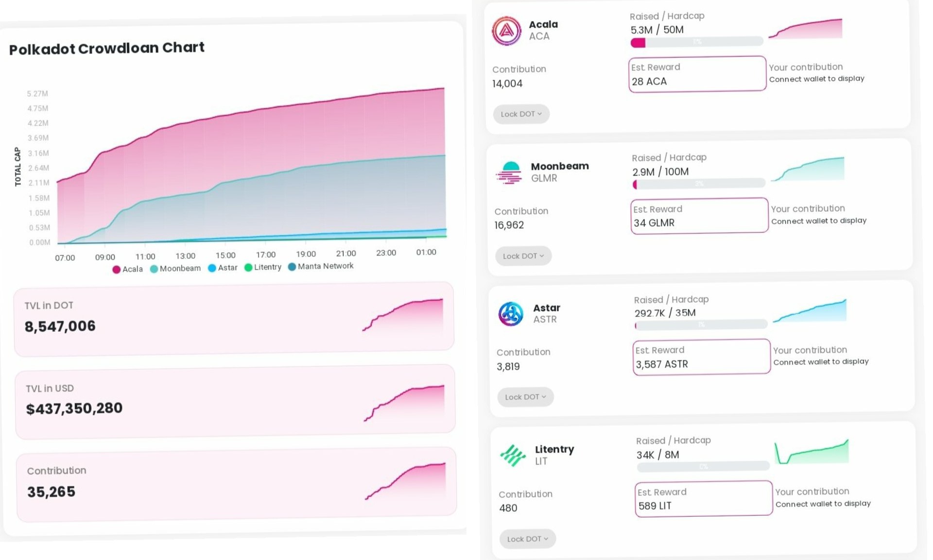This screenshot has width=933, height=560.
Task: Click the 13:00 time label on chart axis
Action: point(185,256)
